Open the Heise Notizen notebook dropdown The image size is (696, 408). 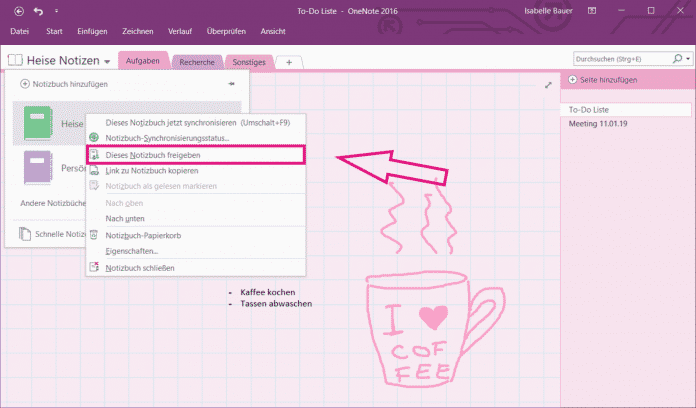(106, 62)
